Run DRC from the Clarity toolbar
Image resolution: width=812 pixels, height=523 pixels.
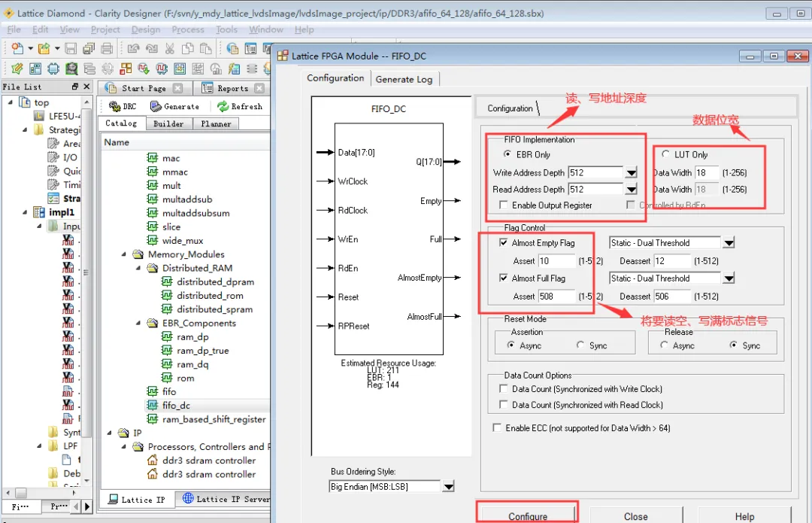[x=123, y=107]
